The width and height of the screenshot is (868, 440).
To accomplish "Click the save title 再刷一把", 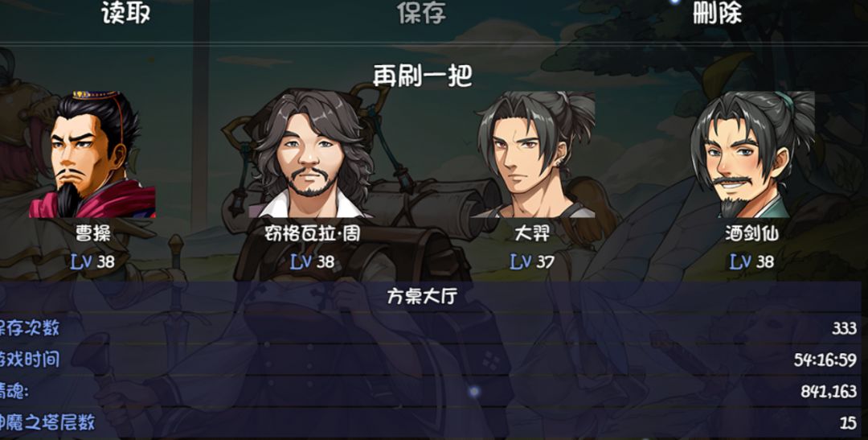I will coord(423,76).
